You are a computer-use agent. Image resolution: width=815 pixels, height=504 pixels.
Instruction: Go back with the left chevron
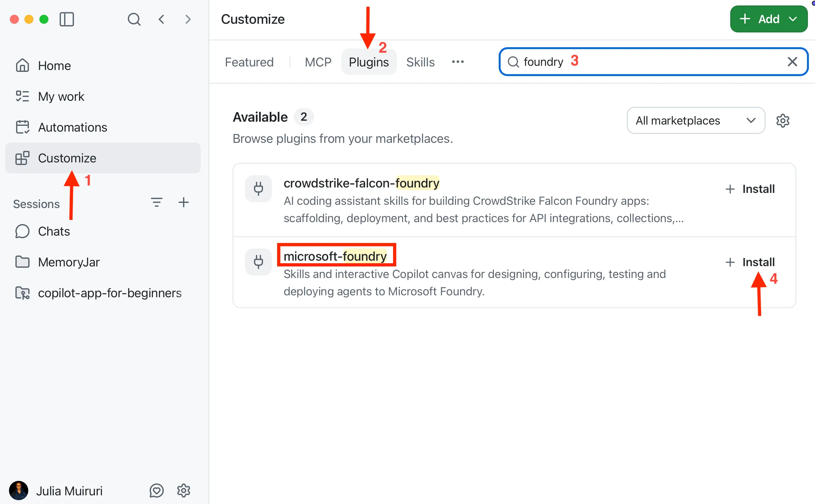[161, 19]
